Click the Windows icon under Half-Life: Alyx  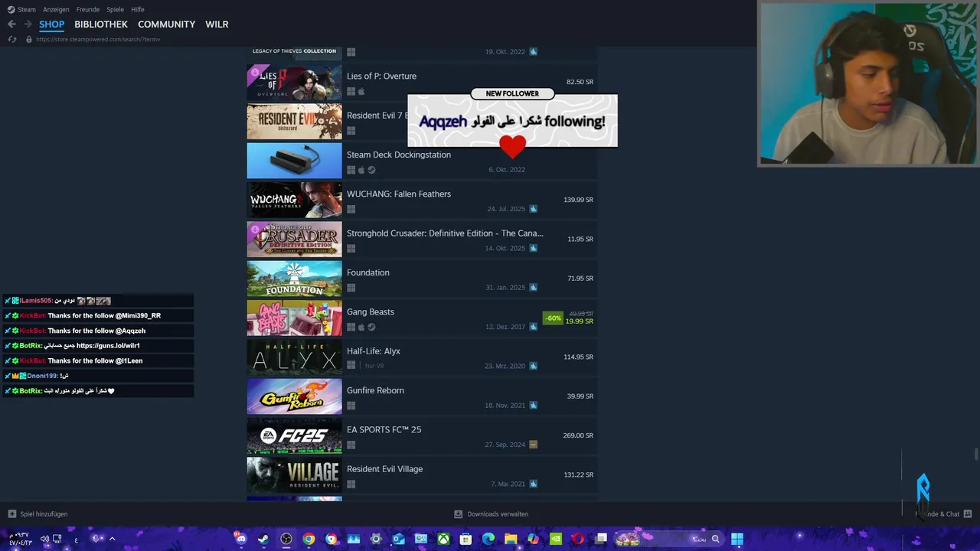(x=351, y=366)
